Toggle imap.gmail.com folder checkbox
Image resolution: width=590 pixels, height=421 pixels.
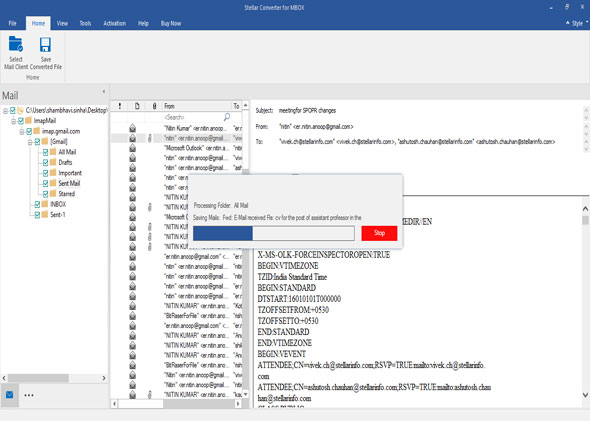29,131
